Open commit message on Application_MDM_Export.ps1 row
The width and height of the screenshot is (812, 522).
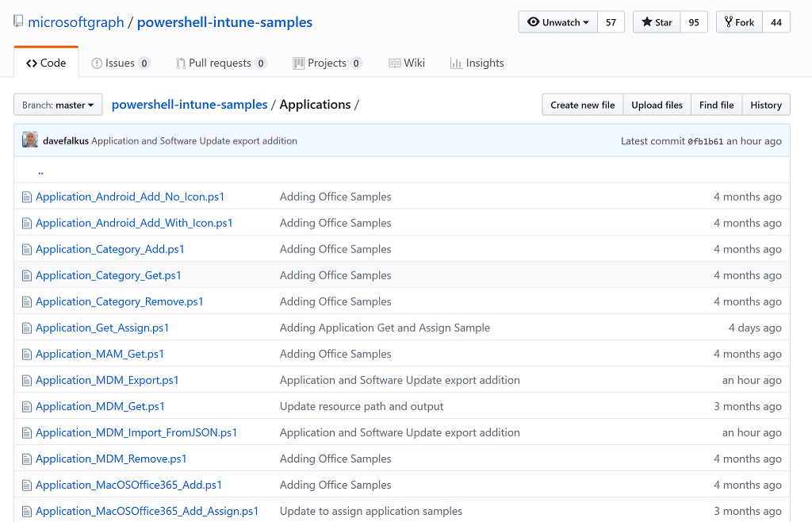tap(400, 380)
